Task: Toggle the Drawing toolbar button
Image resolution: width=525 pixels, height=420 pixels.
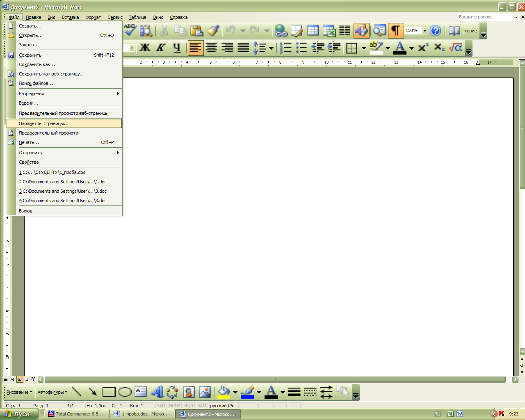Action: click(361, 30)
